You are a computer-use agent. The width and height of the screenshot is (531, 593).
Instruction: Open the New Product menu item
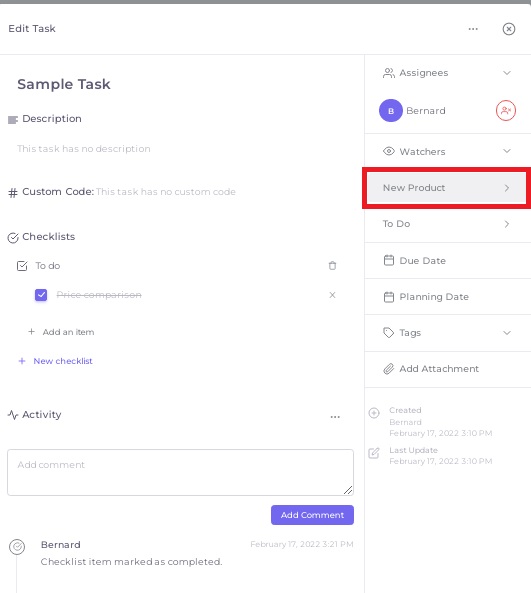[x=446, y=188]
